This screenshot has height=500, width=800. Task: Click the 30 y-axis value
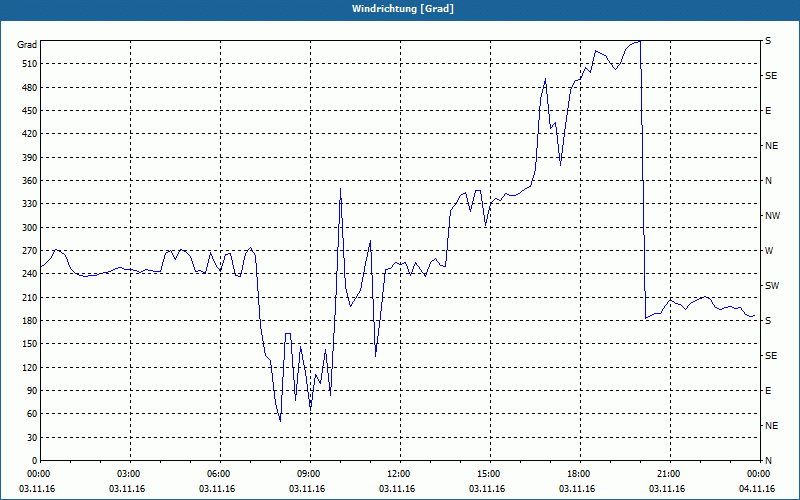tap(32, 438)
